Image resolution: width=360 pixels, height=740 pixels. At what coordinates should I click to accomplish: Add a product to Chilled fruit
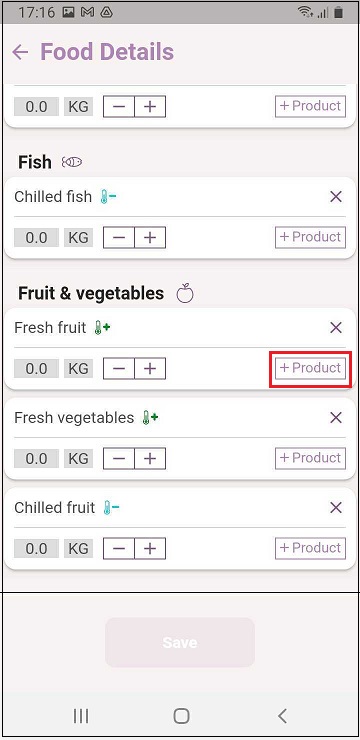point(310,548)
